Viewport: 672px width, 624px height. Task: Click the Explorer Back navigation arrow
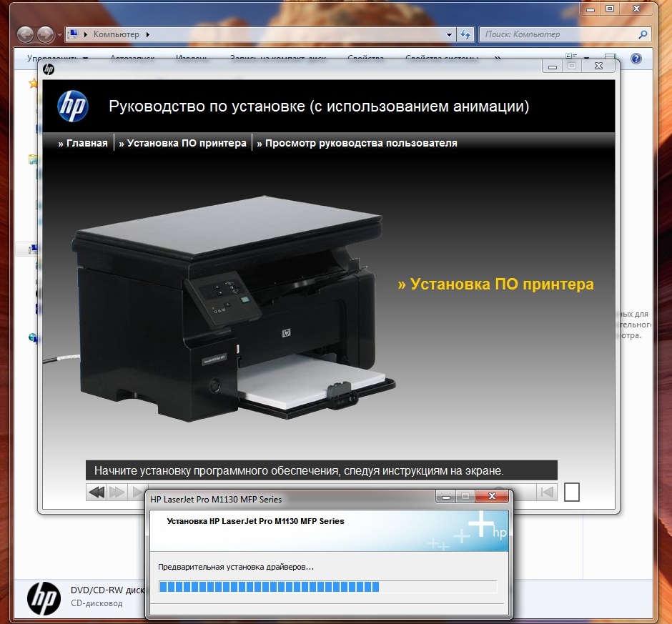(25, 34)
